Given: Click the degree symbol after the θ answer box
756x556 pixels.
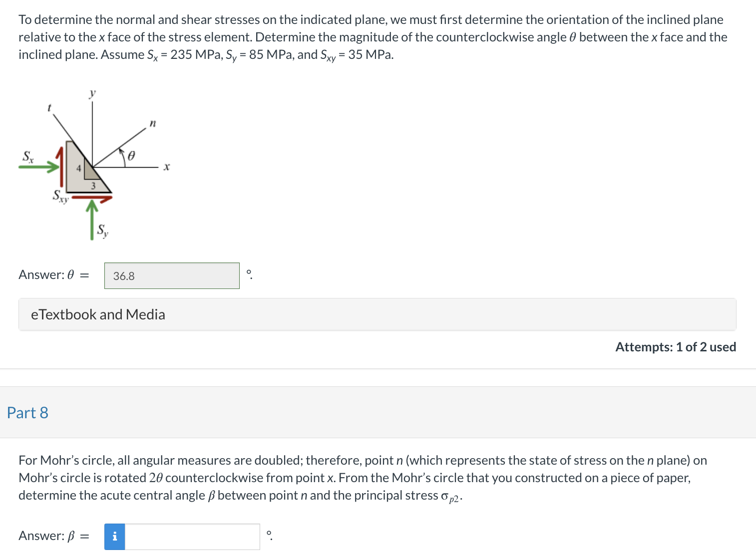Looking at the screenshot, I should [249, 274].
